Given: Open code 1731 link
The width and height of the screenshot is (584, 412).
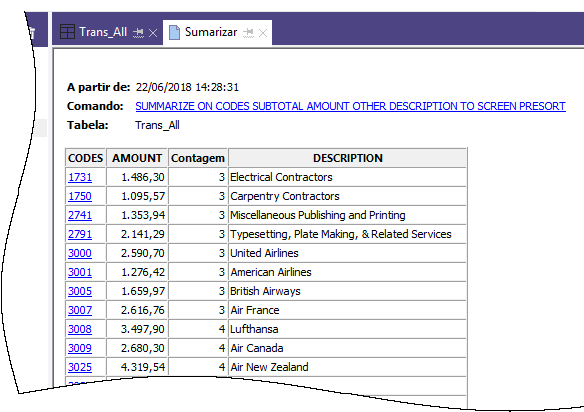Looking at the screenshot, I should point(80,177).
